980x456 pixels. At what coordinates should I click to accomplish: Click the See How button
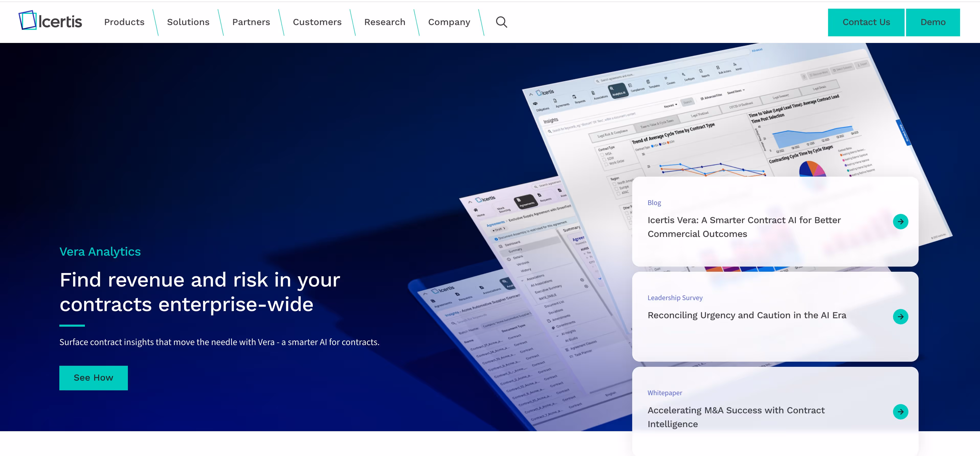[93, 378]
